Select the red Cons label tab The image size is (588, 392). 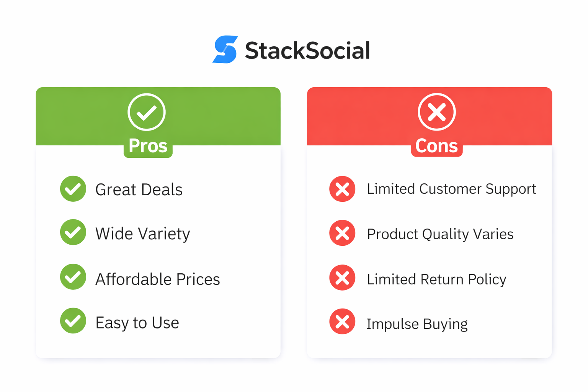[437, 146]
